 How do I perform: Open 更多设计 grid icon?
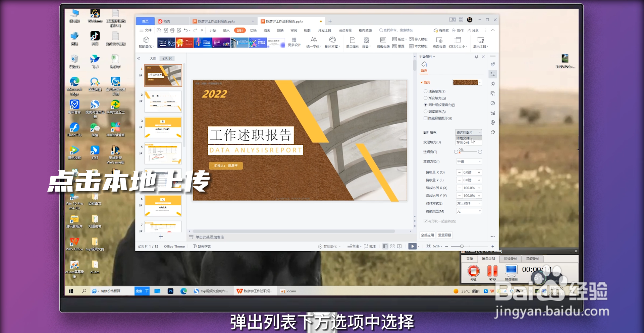click(294, 40)
